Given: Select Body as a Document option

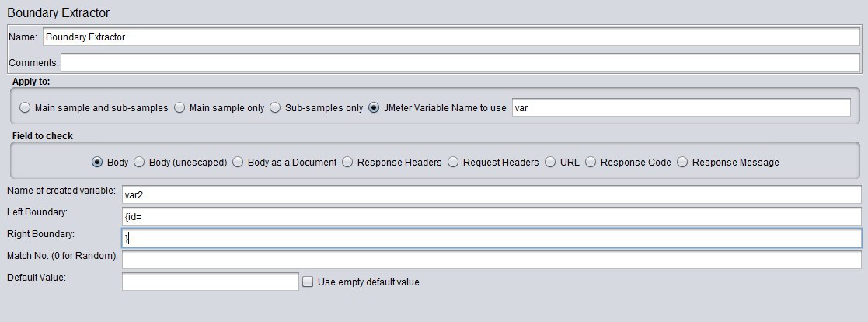Looking at the screenshot, I should pyautogui.click(x=238, y=163).
